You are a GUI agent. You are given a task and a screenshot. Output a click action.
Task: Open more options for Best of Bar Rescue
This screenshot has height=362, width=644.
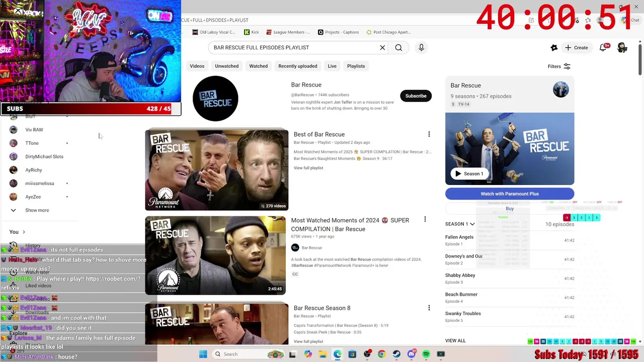[429, 134]
